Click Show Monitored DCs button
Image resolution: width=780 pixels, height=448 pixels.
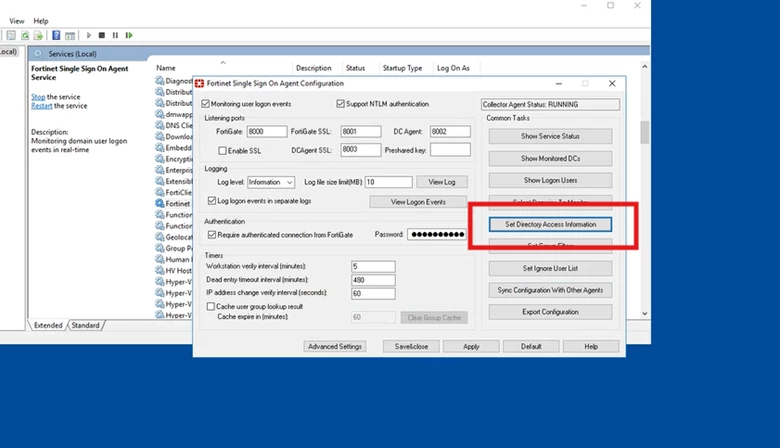550,159
